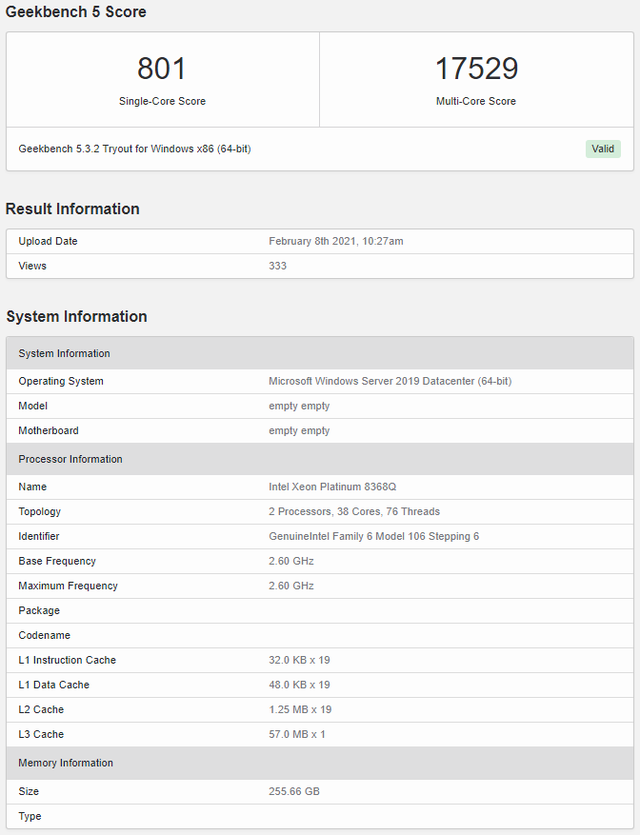Viewport: 640px width, 835px height.
Task: Click the Operating System label
Action: 61,381
